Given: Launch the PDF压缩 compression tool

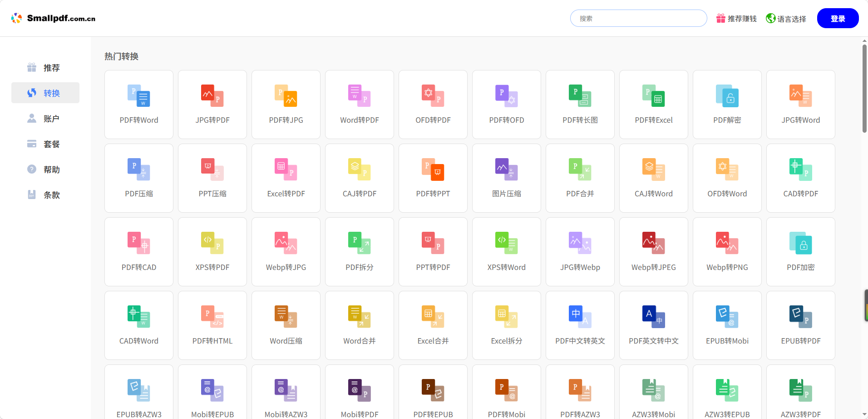Looking at the screenshot, I should coord(139,178).
